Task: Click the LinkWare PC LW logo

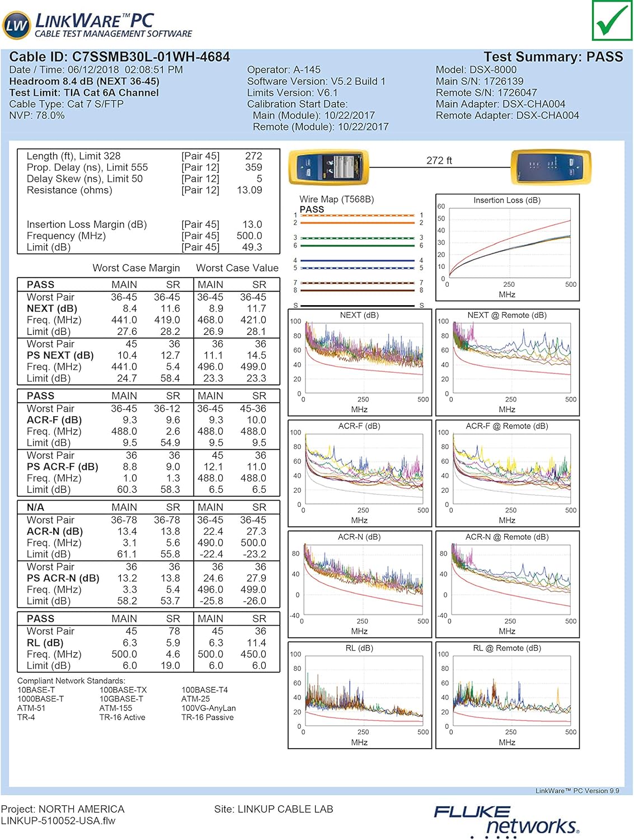Action: 17,25
